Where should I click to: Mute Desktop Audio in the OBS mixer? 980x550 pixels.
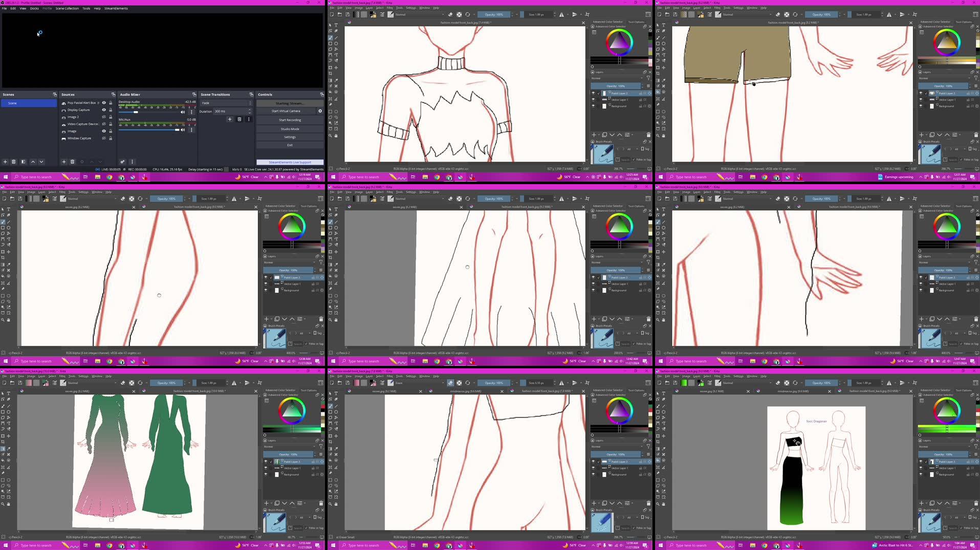183,112
